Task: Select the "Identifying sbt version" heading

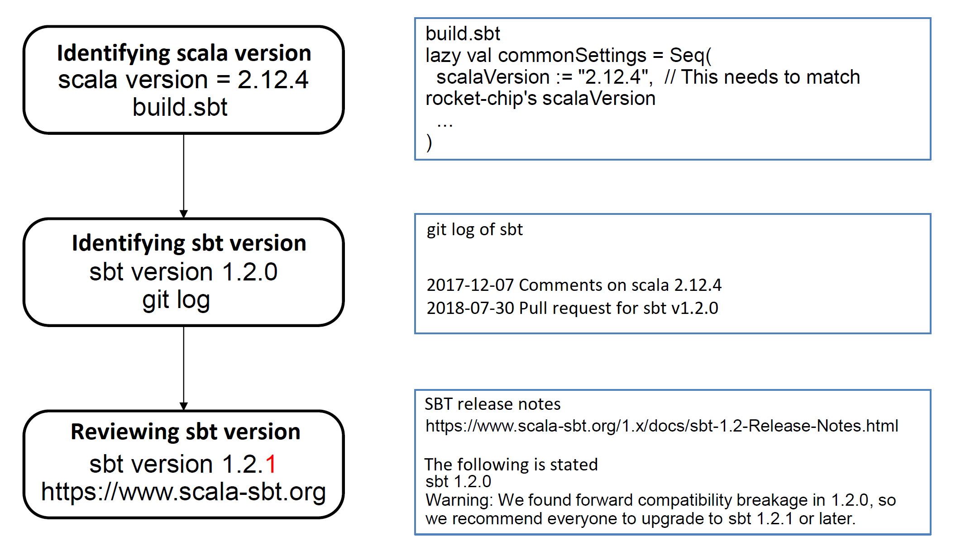Action: [189, 243]
